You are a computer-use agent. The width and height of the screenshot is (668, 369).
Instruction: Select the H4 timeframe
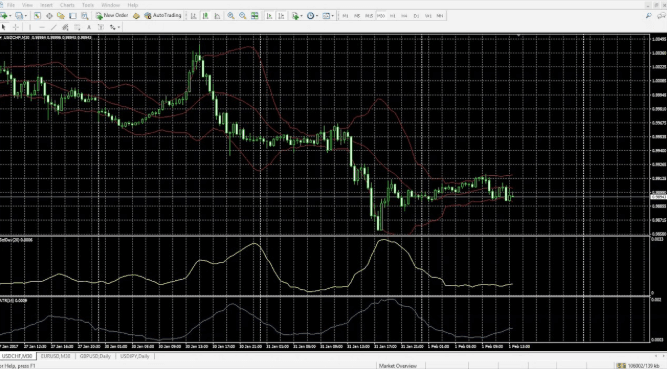(404, 16)
